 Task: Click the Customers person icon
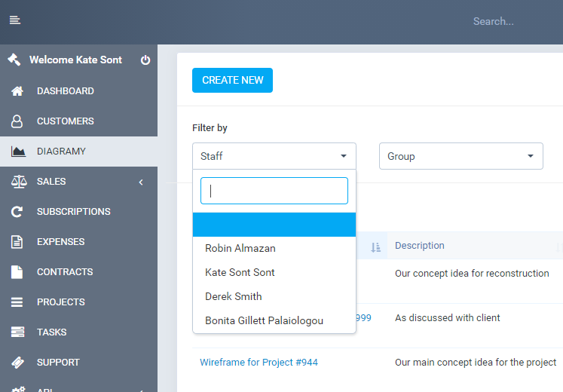(17, 121)
